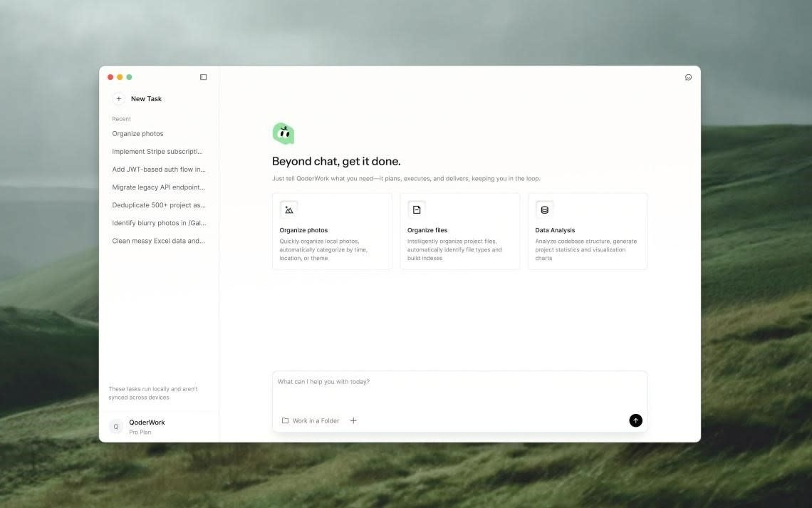Click the plus attachment icon in input box
This screenshot has width=812, height=508.
(353, 420)
